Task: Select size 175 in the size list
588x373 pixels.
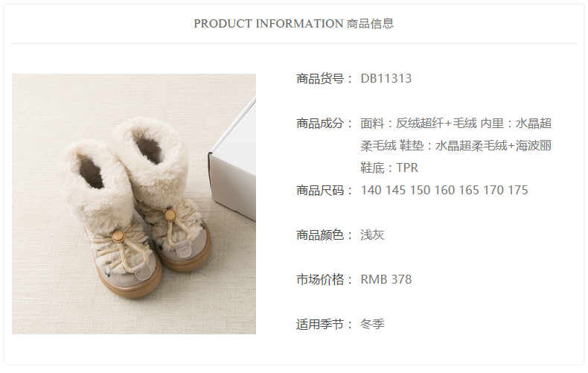Action: coord(518,191)
